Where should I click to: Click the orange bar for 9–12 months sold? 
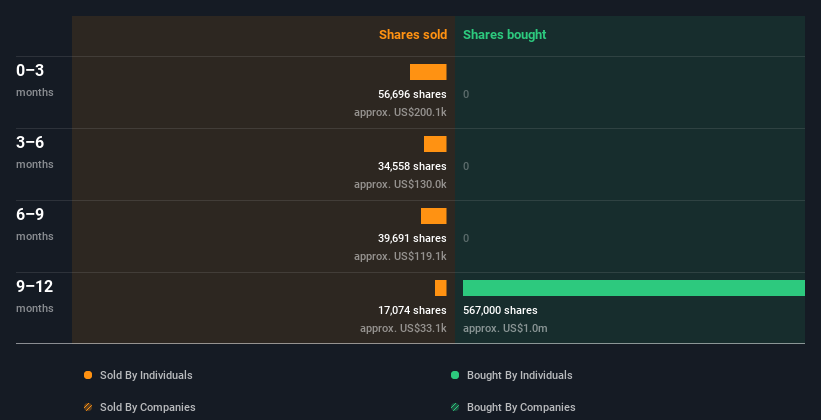(441, 288)
